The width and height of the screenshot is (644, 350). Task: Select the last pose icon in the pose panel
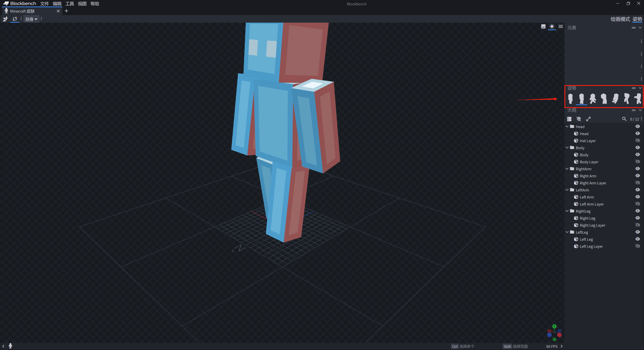pyautogui.click(x=637, y=99)
